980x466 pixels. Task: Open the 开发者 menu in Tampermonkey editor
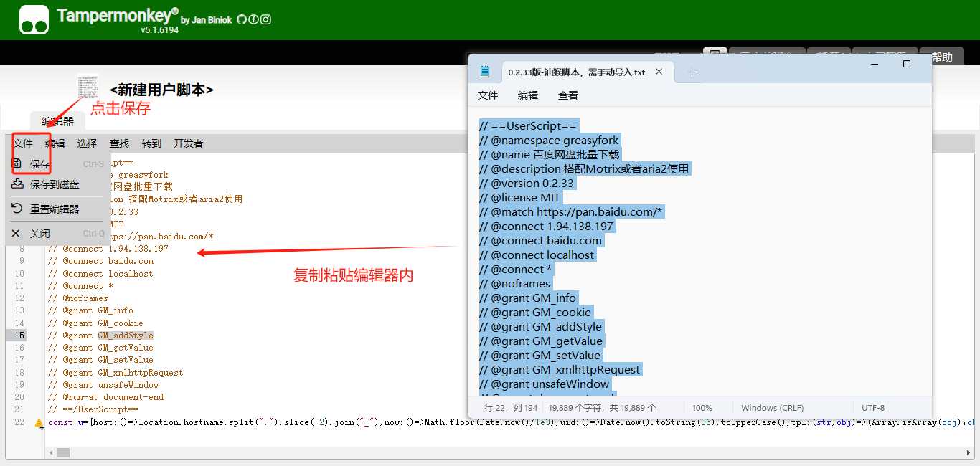point(188,143)
